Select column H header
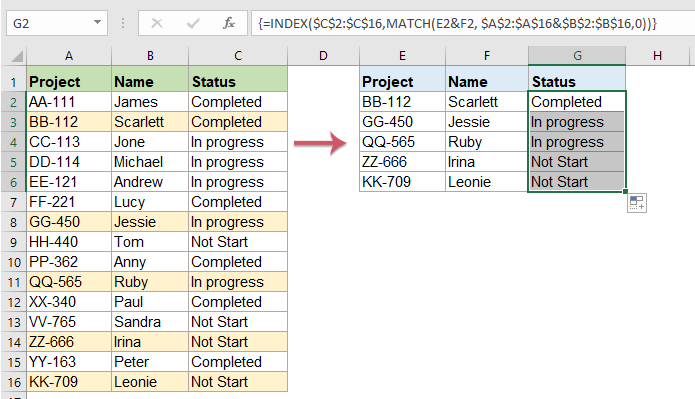The width and height of the screenshot is (695, 399). (657, 56)
